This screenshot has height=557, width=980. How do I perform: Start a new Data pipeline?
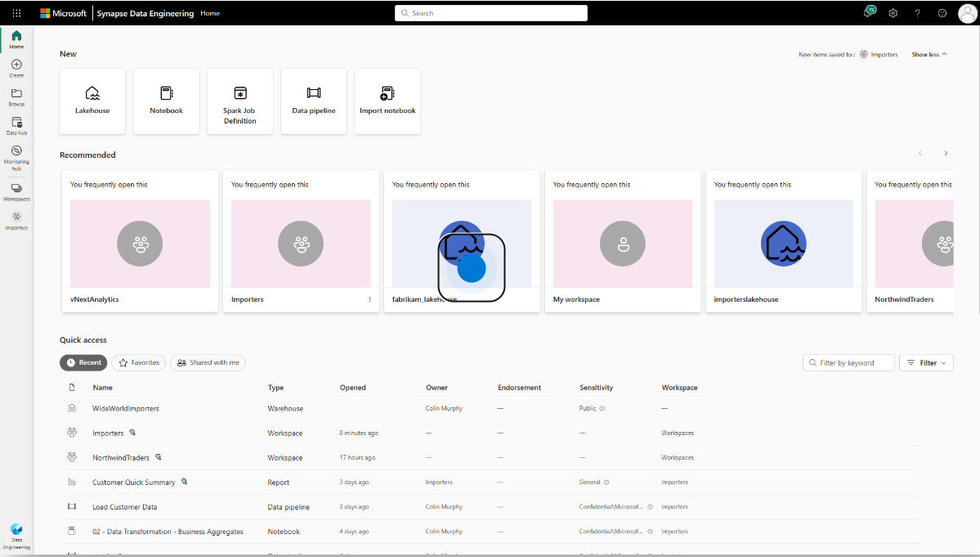[313, 101]
